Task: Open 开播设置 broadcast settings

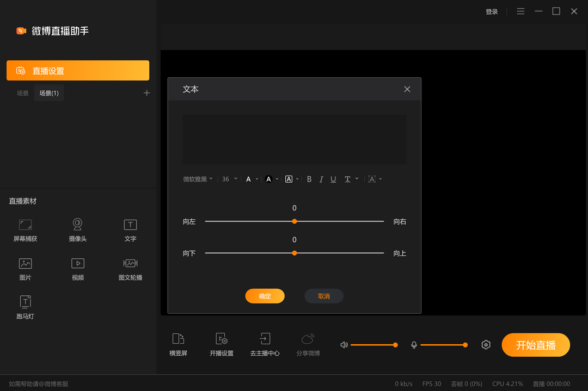Action: [221, 344]
